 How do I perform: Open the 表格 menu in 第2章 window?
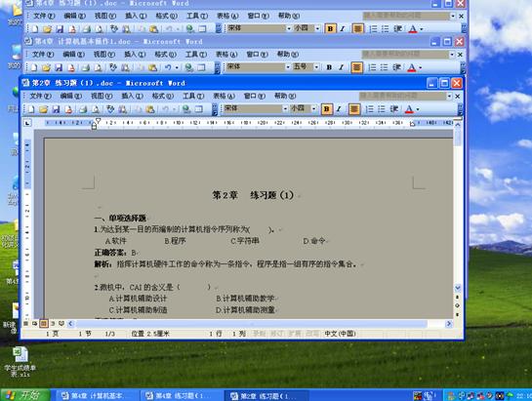(x=224, y=96)
